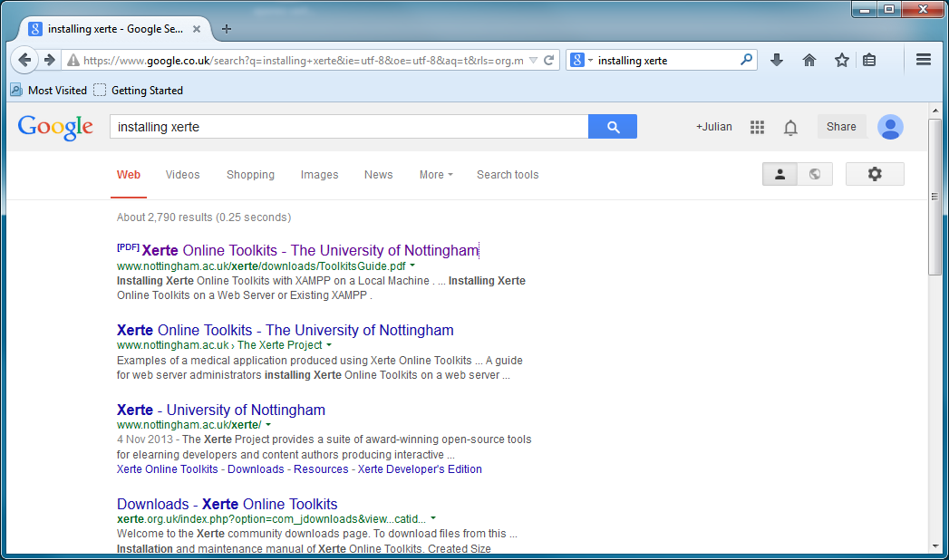
Task: Open the Downloads arrow icon
Action: tap(777, 60)
